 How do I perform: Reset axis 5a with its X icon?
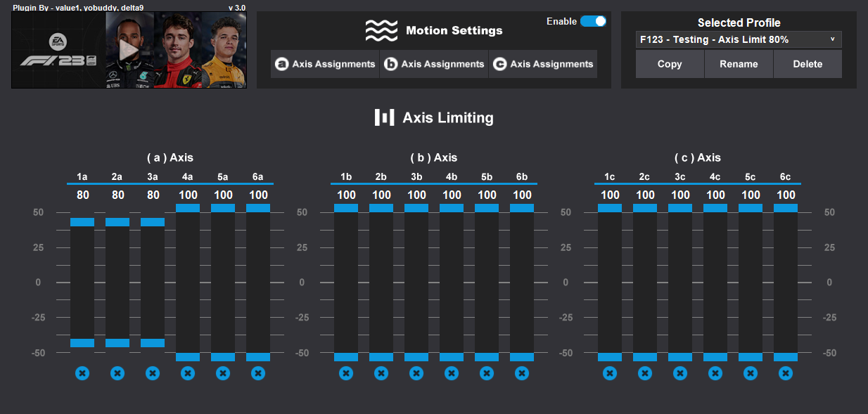tap(223, 373)
